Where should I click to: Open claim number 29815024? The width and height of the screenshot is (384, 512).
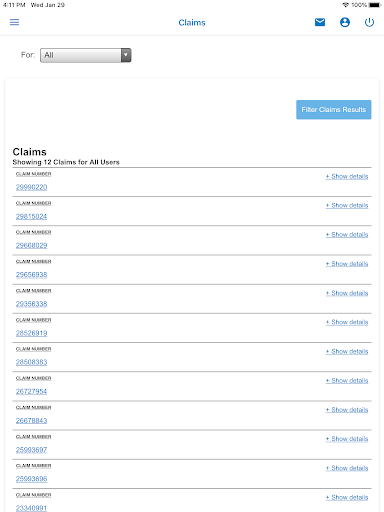coord(31,217)
